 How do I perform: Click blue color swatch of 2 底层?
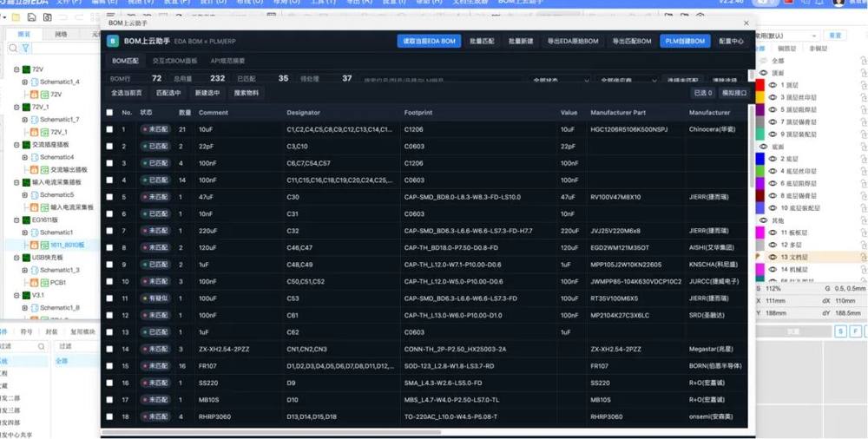(x=760, y=159)
